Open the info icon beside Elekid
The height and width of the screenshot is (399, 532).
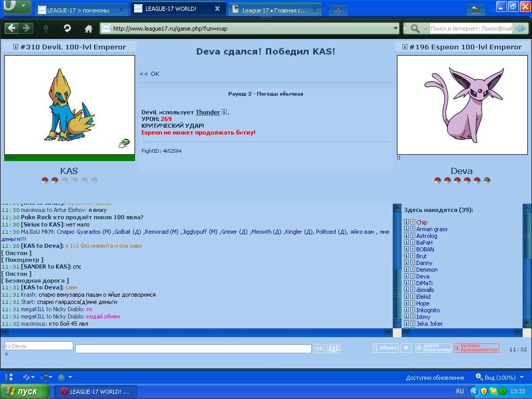pos(406,297)
